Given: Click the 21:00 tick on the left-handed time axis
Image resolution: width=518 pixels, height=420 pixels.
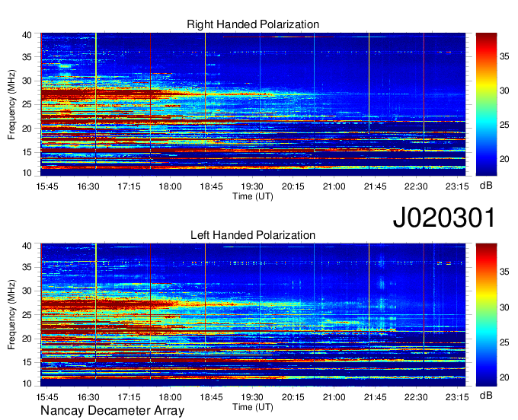Looking at the screenshot, I should tap(334, 397).
